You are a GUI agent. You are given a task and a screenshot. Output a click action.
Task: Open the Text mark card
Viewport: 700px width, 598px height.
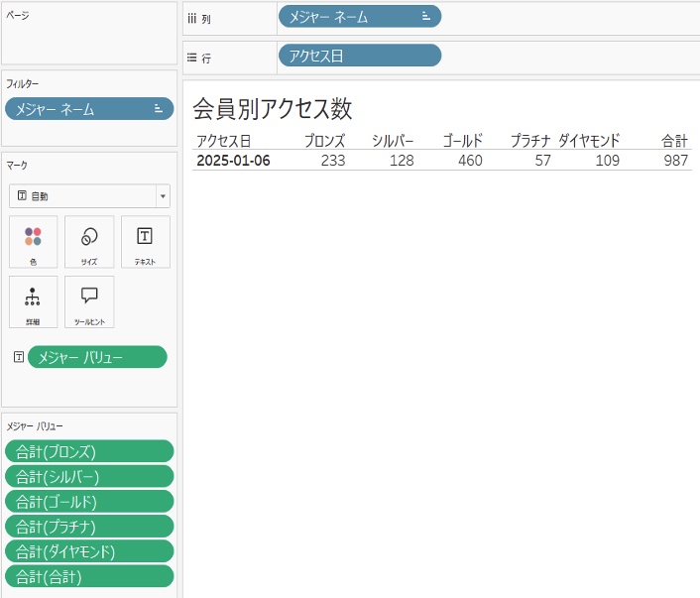[145, 241]
